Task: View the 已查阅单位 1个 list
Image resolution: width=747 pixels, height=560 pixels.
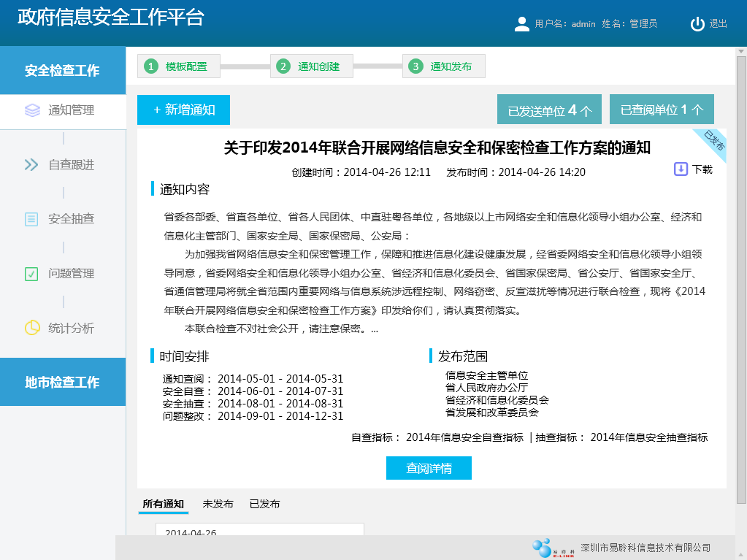Action: tap(662, 110)
